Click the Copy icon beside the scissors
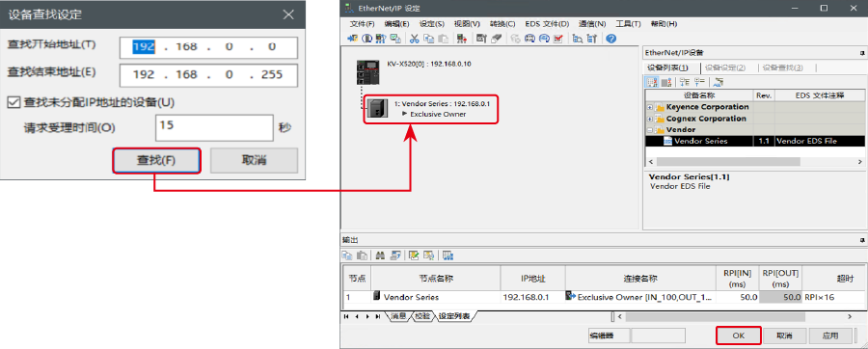 click(x=428, y=39)
